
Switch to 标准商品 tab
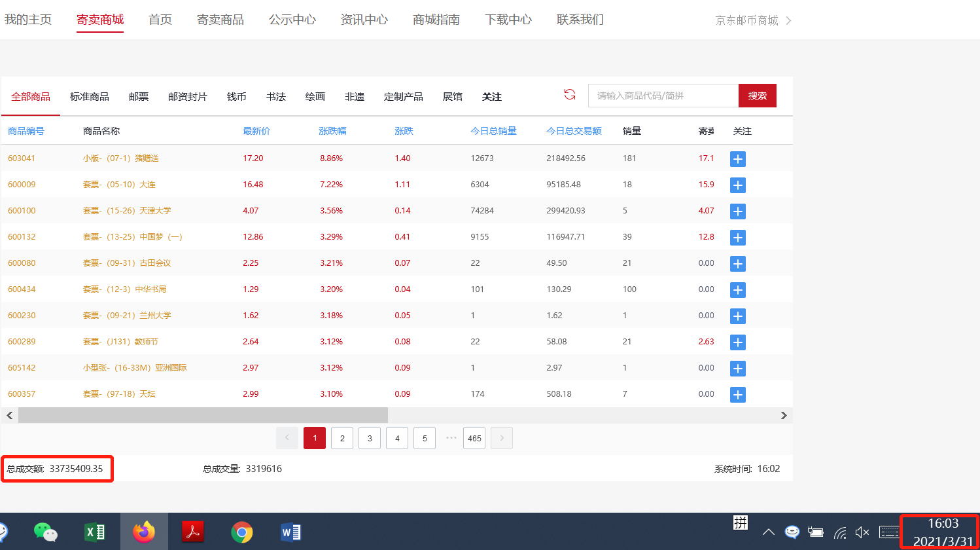point(90,96)
